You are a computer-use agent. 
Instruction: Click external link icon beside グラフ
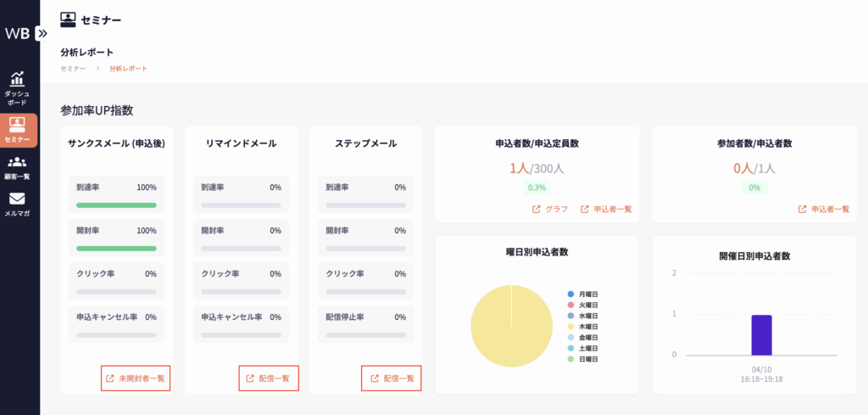click(536, 209)
